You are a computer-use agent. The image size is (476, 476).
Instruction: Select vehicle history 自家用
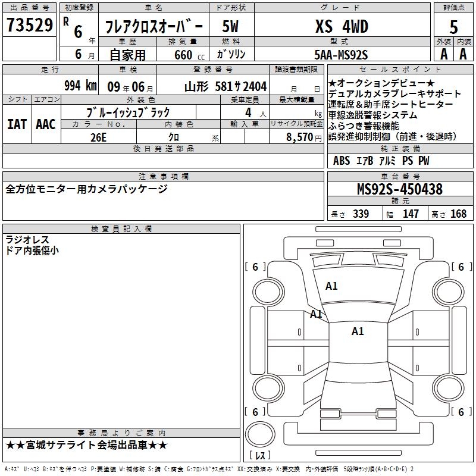pos(127,55)
